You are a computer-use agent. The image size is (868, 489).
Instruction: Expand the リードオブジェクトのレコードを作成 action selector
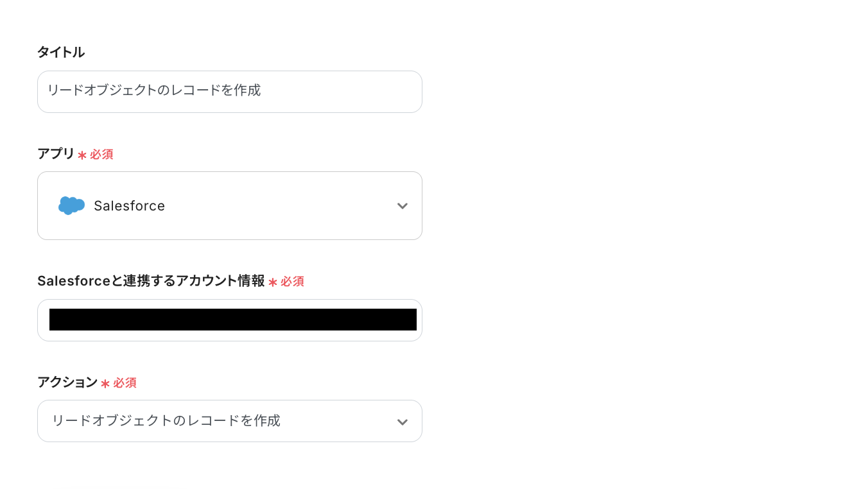click(x=230, y=421)
